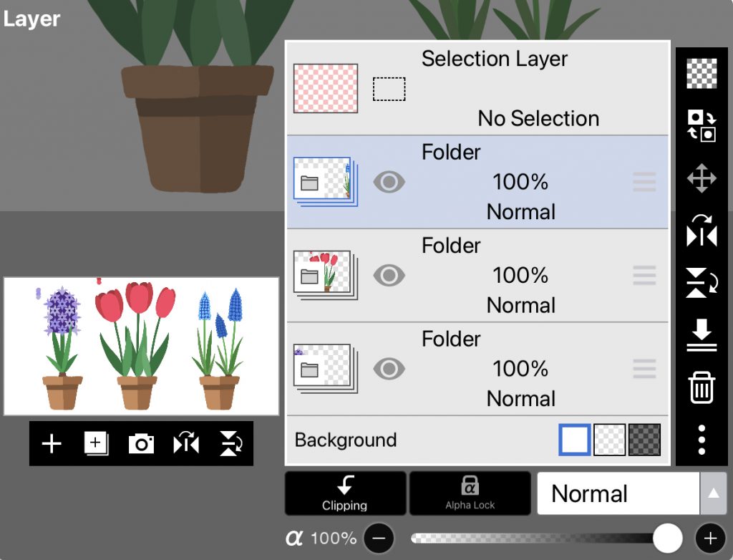
Task: Open the three-dot more options menu
Action: coord(702,440)
